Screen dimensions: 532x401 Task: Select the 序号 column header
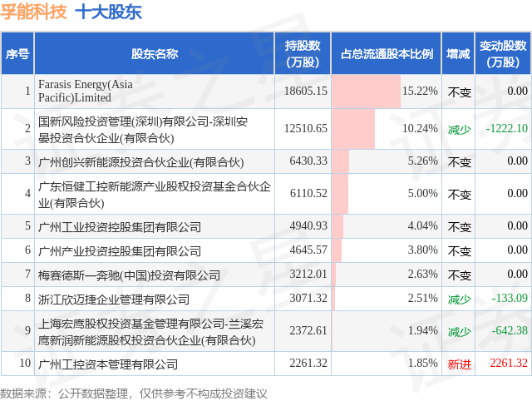pos(17,54)
